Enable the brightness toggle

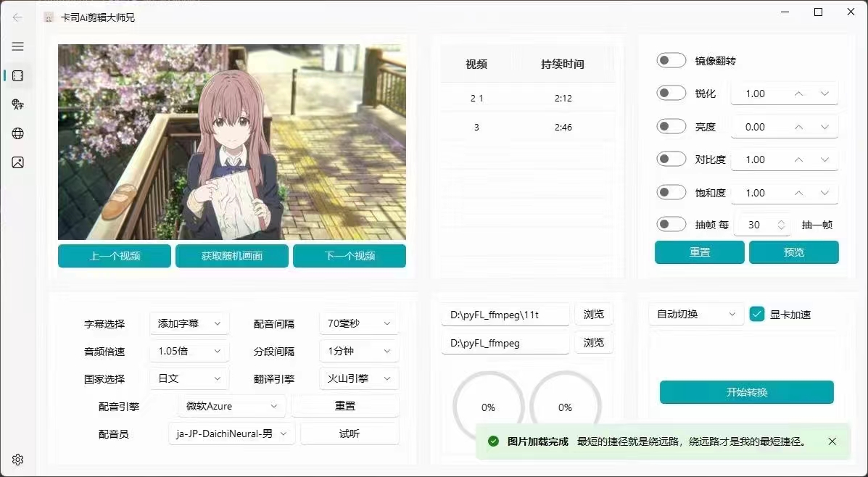(x=671, y=126)
